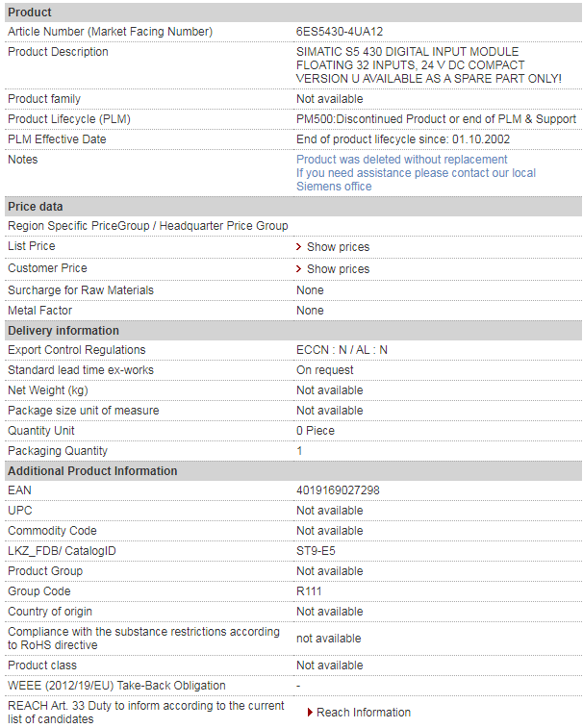Click article number 6ES5430-4UA12

(340, 32)
